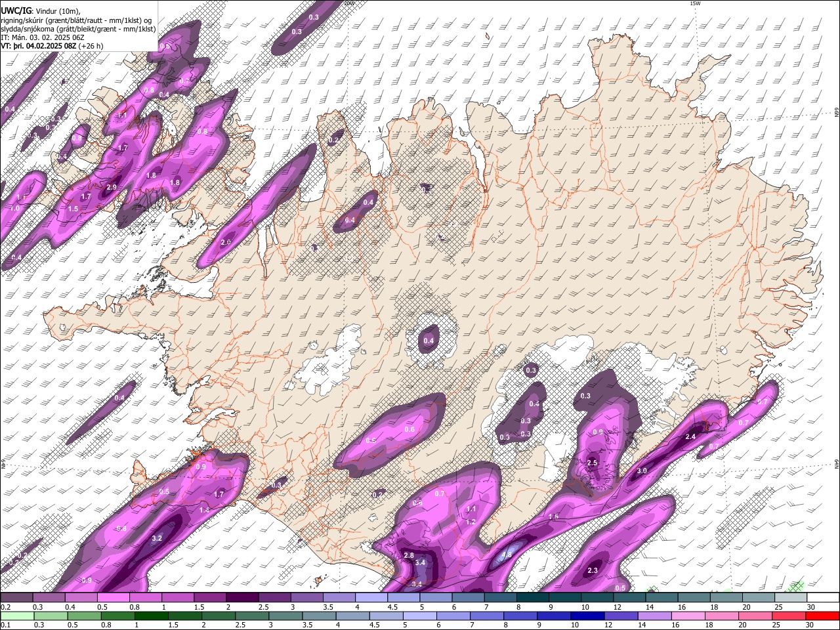
Task: Click the periwinkle 4 swatch on snow scale
Action: point(371,598)
